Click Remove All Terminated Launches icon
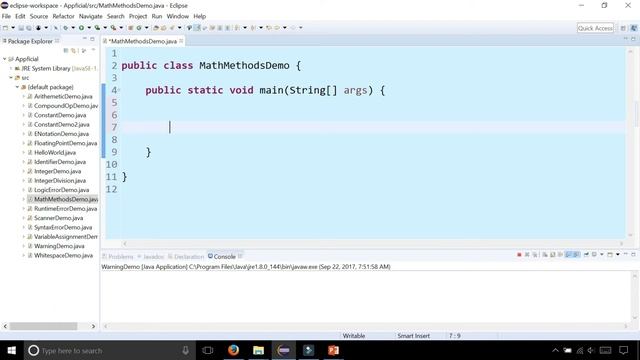 pos(535,255)
